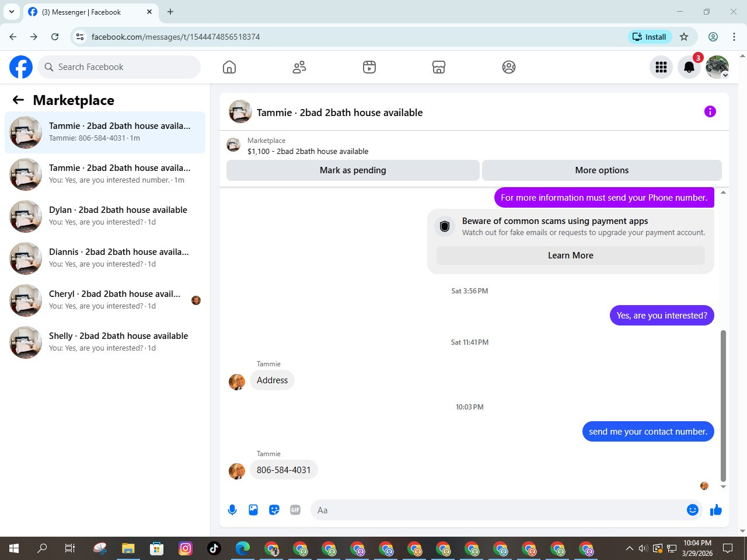Open the Shelly conversation
This screenshot has width=747, height=560.
click(105, 342)
